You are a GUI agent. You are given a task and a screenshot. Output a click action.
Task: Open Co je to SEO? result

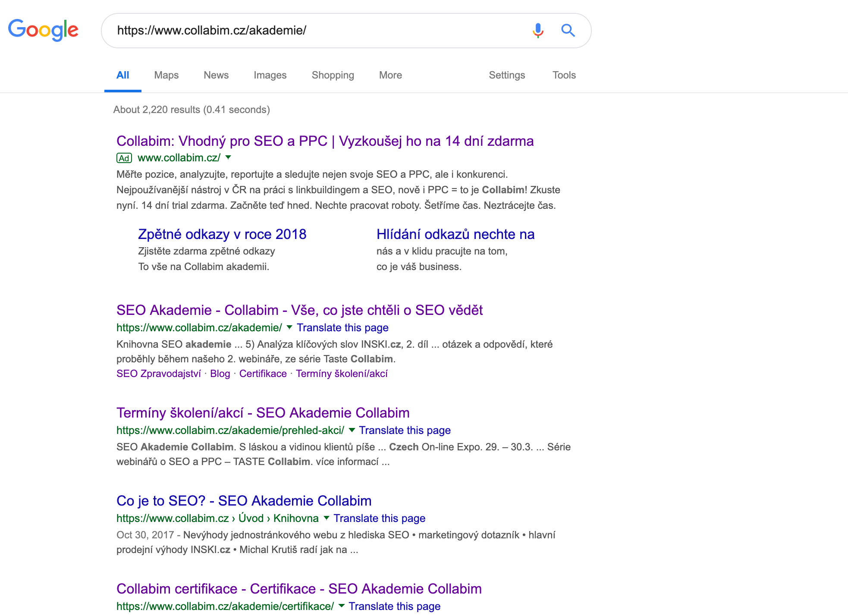tap(244, 501)
